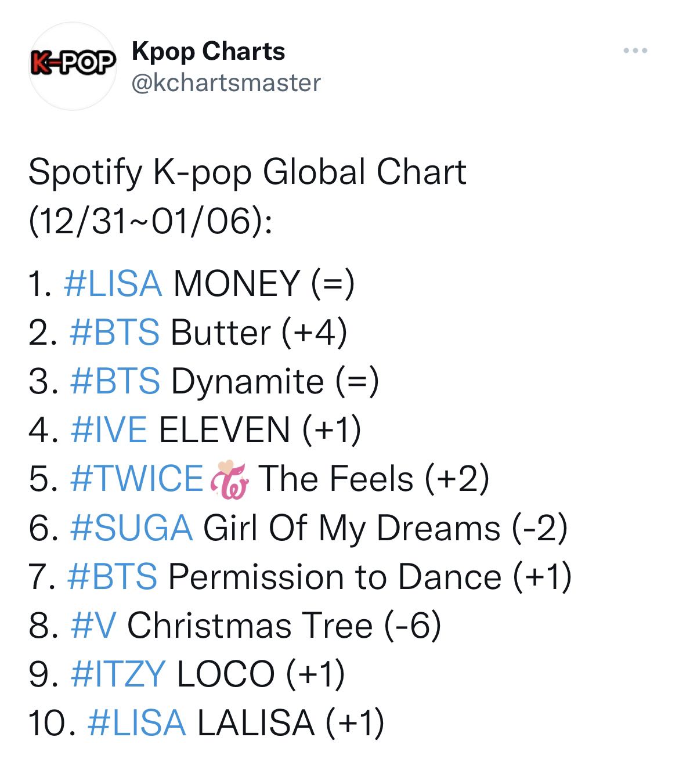
Task: Open the #LISA hashtag beside MONEY
Action: click(113, 284)
